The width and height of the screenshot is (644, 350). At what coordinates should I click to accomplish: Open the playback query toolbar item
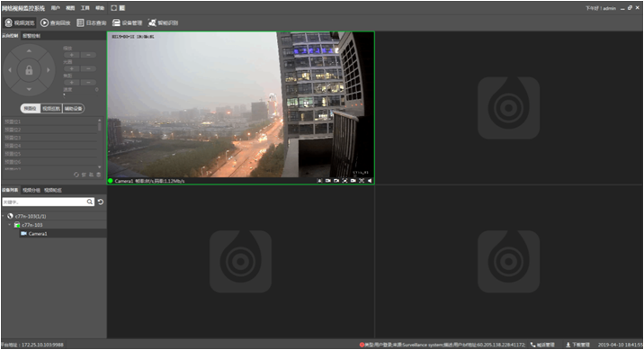pos(56,22)
